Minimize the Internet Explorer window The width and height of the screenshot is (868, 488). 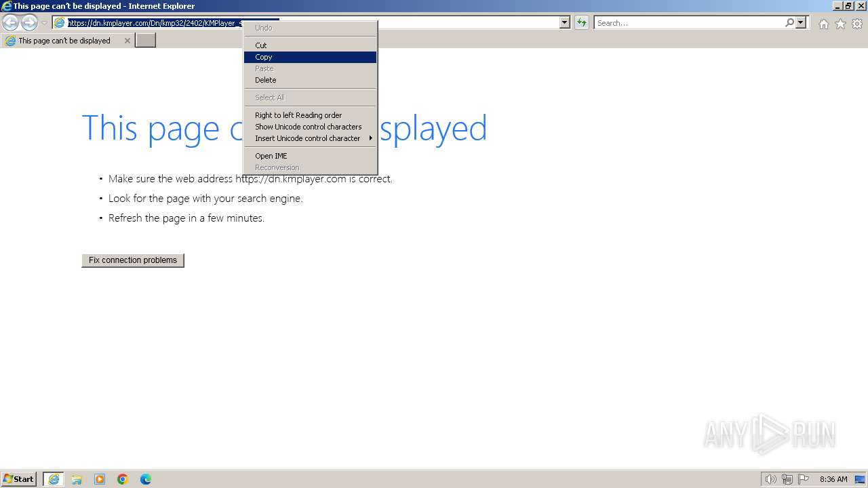pos(838,5)
